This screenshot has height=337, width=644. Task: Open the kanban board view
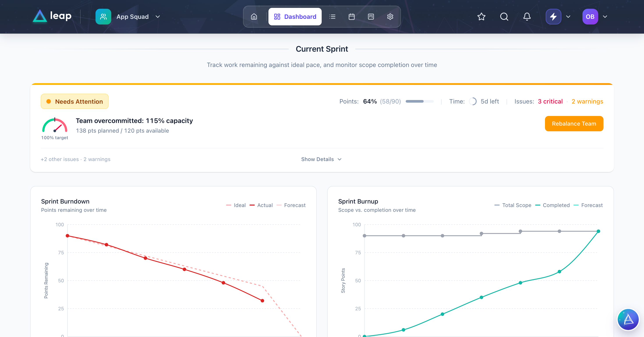pyautogui.click(x=371, y=16)
